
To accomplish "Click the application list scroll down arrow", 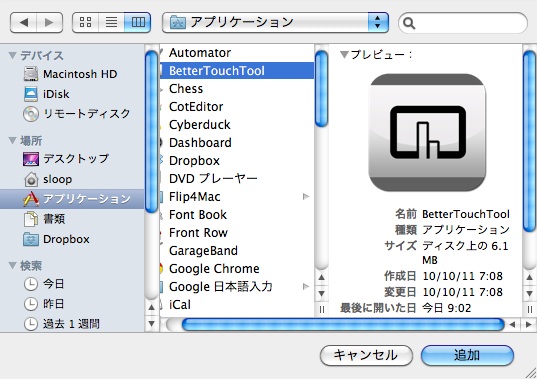I will click(321, 293).
